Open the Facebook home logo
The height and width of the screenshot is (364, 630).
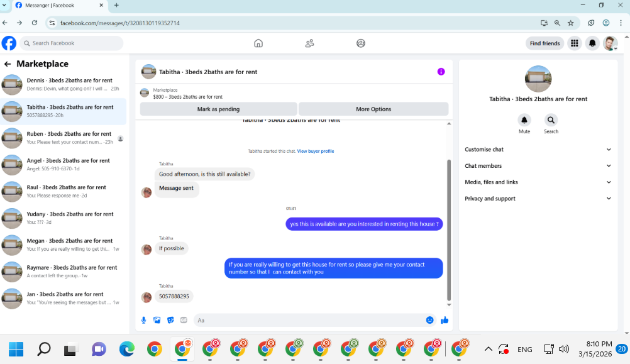9,43
